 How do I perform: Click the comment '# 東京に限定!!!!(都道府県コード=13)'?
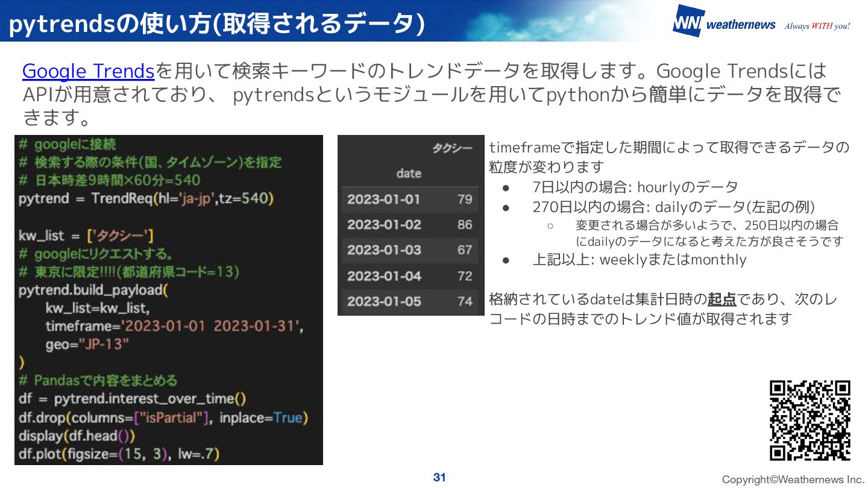pyautogui.click(x=130, y=272)
